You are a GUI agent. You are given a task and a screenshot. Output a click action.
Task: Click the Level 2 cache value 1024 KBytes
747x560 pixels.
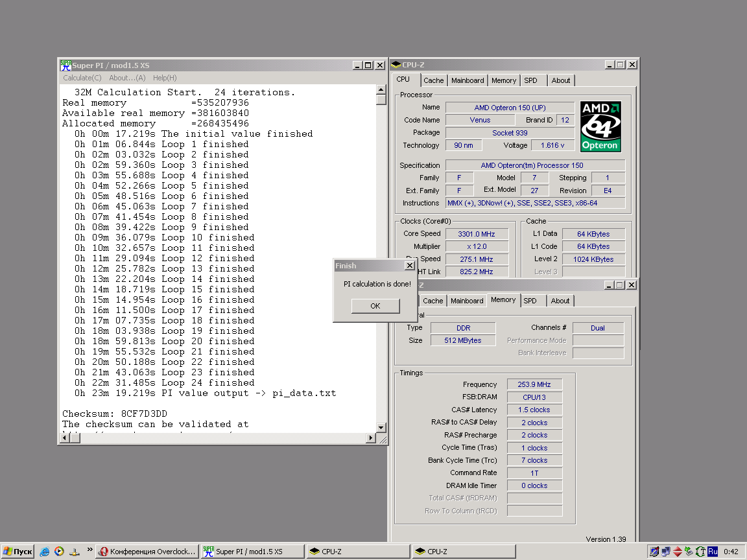593,259
